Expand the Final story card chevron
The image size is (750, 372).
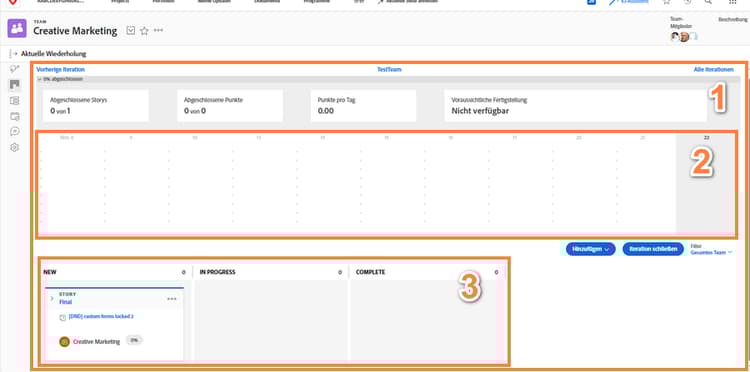coord(52,298)
